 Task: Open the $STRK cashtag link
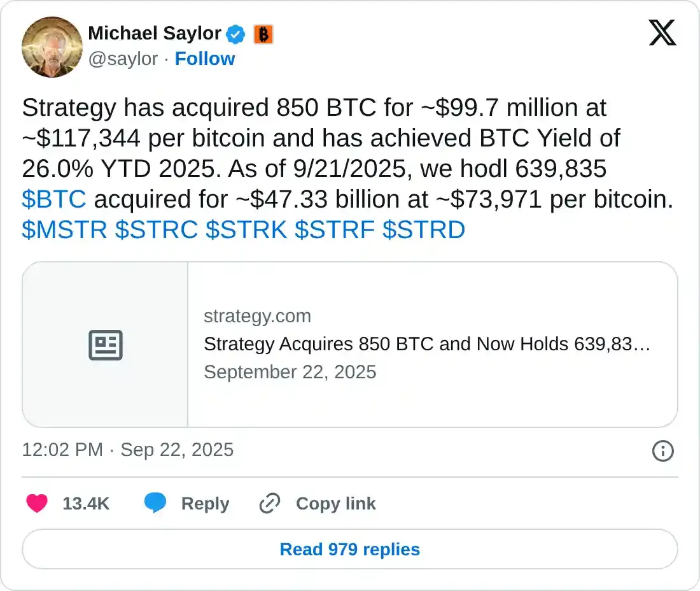click(246, 230)
